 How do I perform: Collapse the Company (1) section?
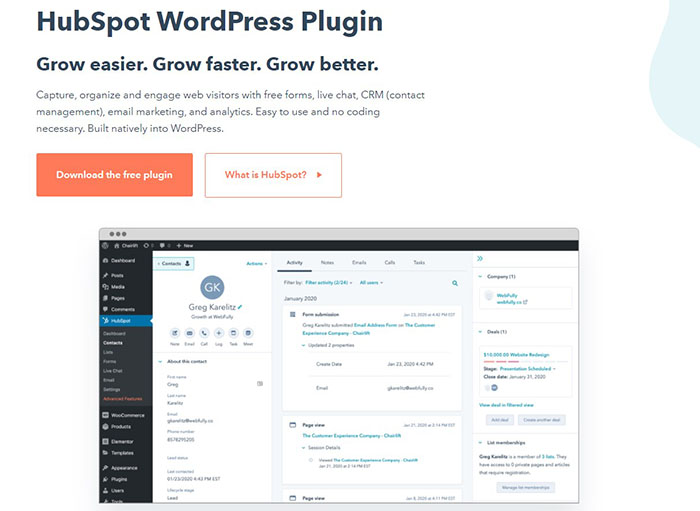click(480, 277)
